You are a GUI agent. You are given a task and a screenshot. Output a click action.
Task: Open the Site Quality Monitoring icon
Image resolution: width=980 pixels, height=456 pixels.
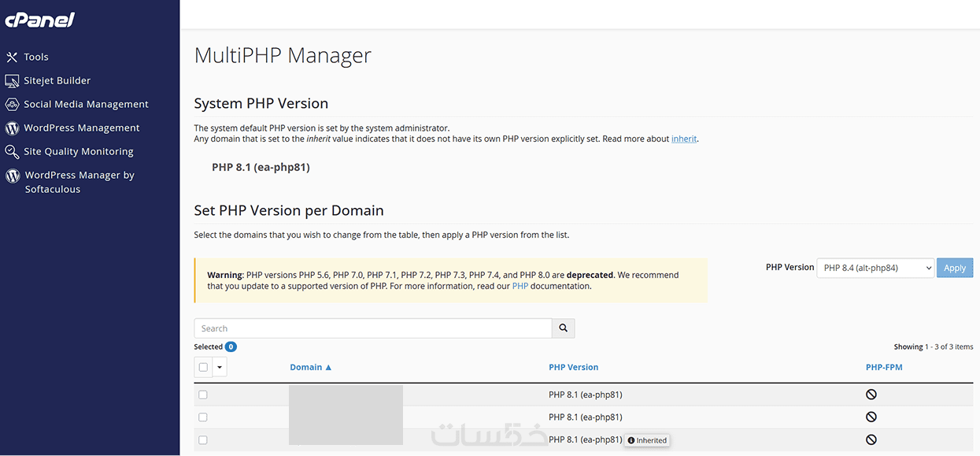pyautogui.click(x=12, y=151)
